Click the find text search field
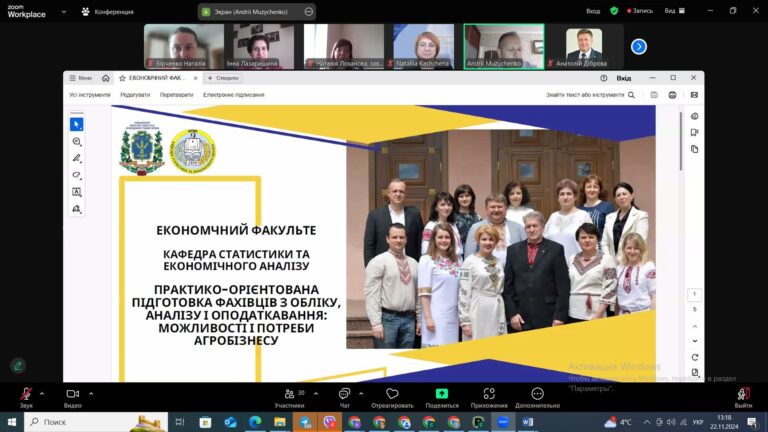Viewport: 768px width, 432px height. click(x=590, y=95)
